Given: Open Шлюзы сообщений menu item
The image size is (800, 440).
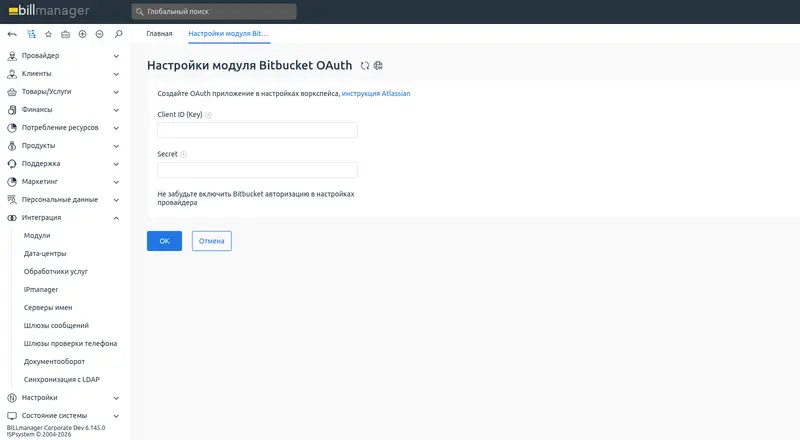Looking at the screenshot, I should (56, 326).
